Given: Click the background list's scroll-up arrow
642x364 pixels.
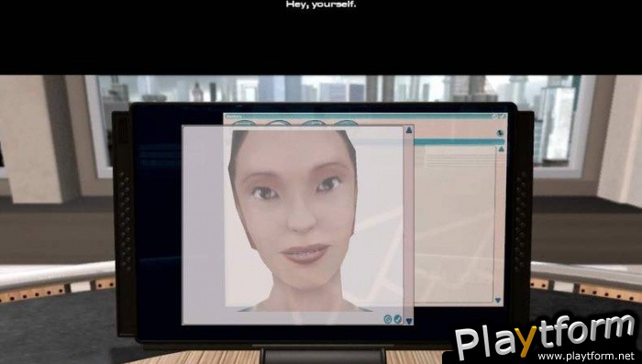Looking at the screenshot, I should tap(501, 149).
